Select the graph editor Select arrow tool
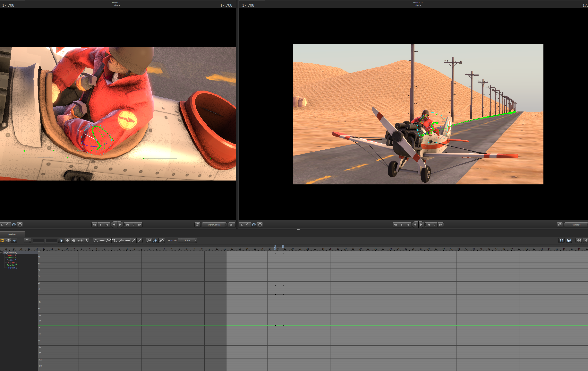588x371 pixels. click(x=61, y=241)
